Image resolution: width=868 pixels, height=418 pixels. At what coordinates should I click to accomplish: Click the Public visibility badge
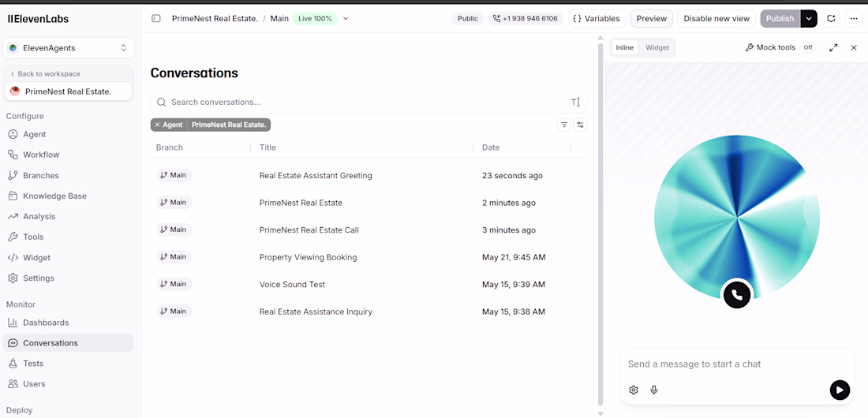tap(468, 18)
